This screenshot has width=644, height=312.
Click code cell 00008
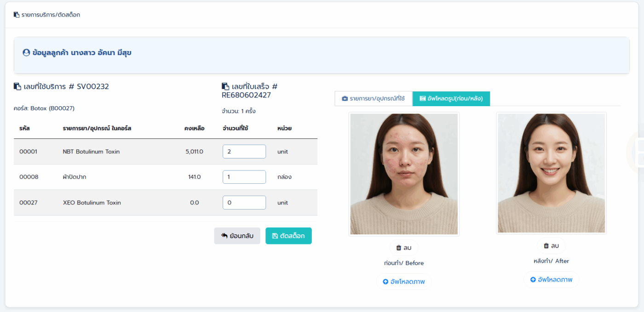tap(29, 177)
